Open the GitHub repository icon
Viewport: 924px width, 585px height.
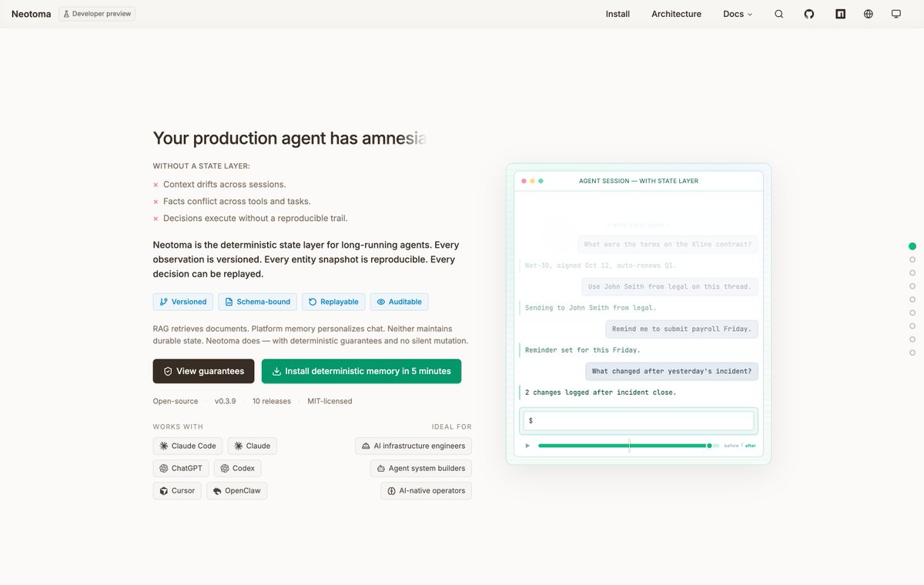[x=809, y=14]
